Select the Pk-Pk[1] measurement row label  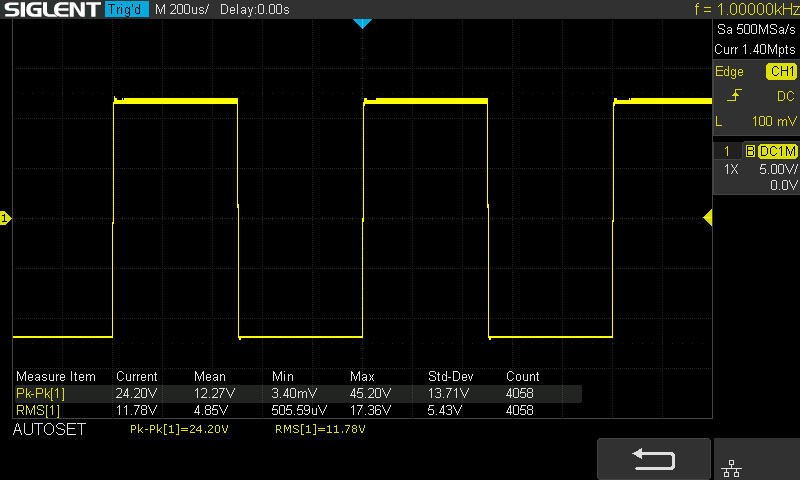(40, 394)
